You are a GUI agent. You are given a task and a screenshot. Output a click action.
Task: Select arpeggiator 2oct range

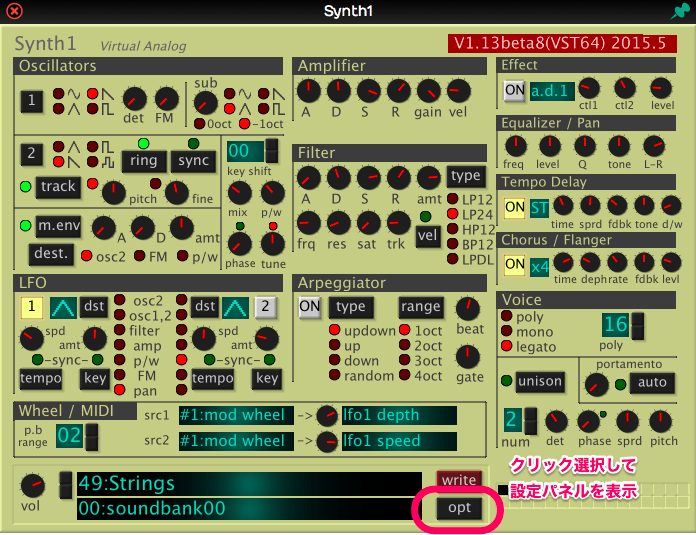coord(404,345)
